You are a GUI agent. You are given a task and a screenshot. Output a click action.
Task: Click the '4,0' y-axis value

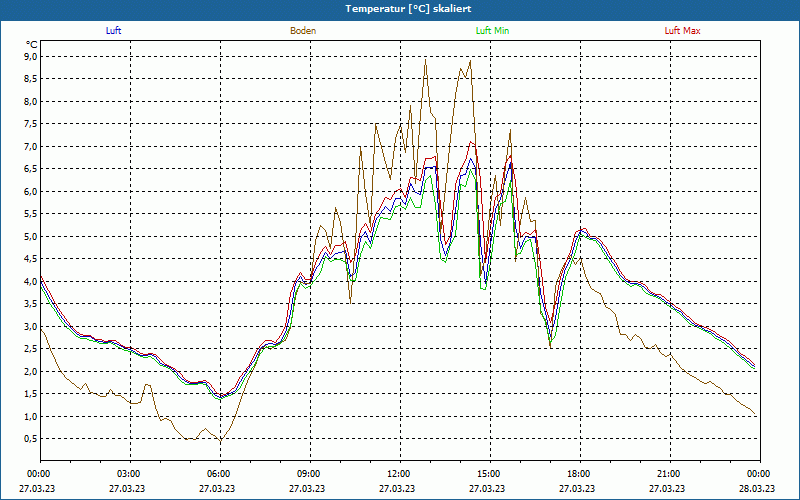point(31,281)
